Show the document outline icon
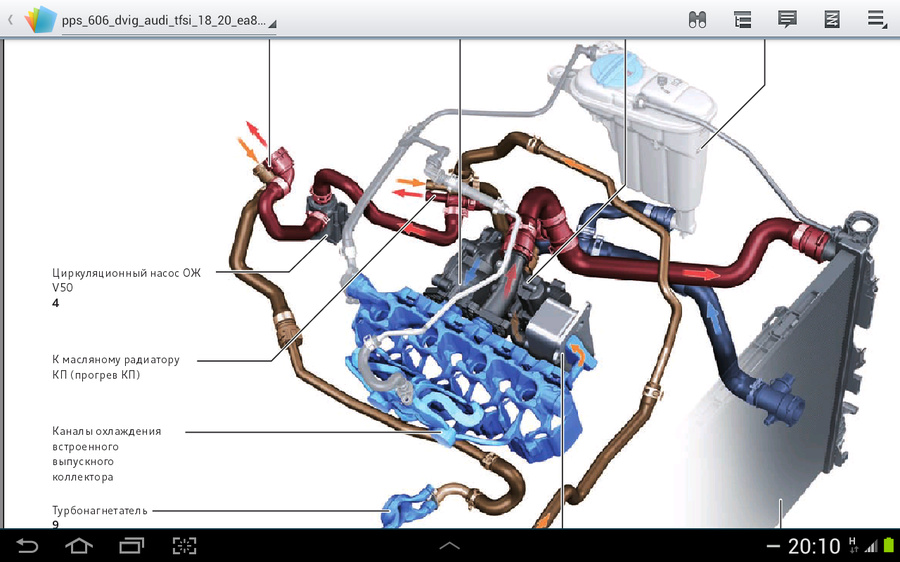The height and width of the screenshot is (562, 900). point(742,20)
